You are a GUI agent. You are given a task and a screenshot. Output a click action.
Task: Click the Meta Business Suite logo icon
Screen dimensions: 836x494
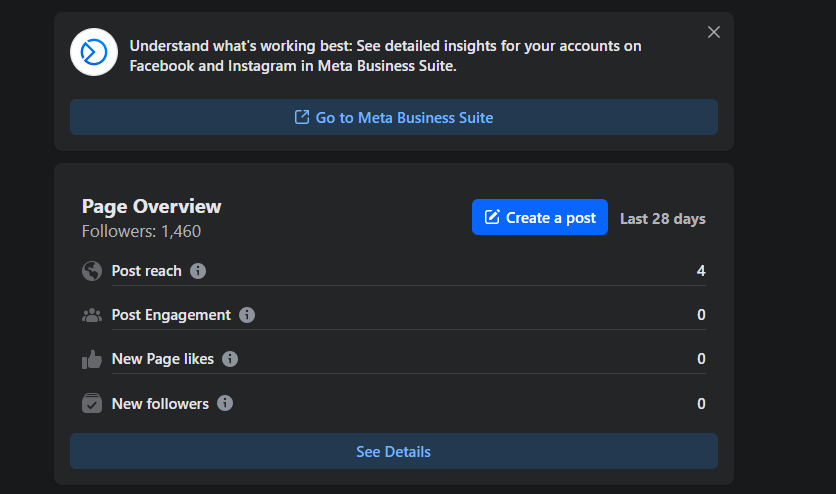pos(94,52)
